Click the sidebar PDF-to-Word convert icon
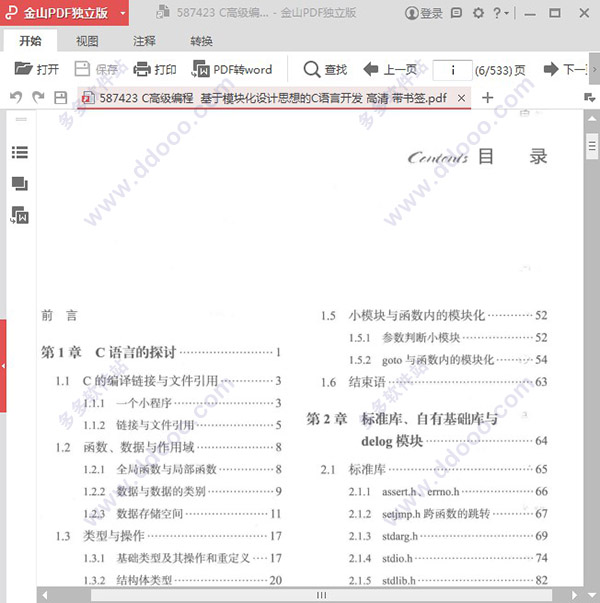This screenshot has height=603, width=600. tap(20, 215)
